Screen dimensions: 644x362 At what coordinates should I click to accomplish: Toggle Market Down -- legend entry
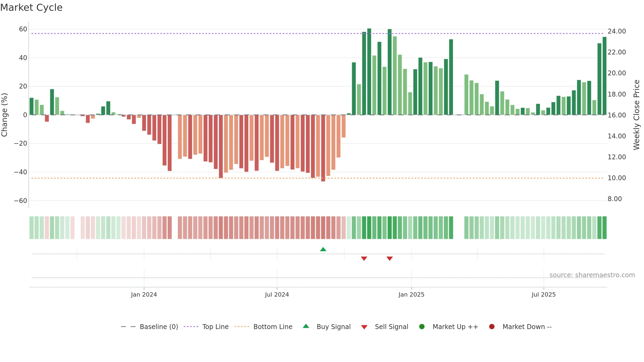click(x=520, y=327)
